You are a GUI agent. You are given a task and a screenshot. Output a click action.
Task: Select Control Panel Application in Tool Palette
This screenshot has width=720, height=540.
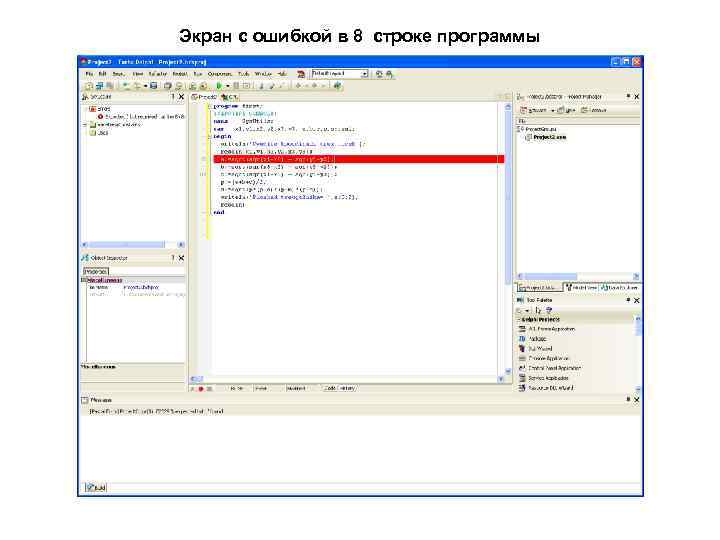point(550,368)
